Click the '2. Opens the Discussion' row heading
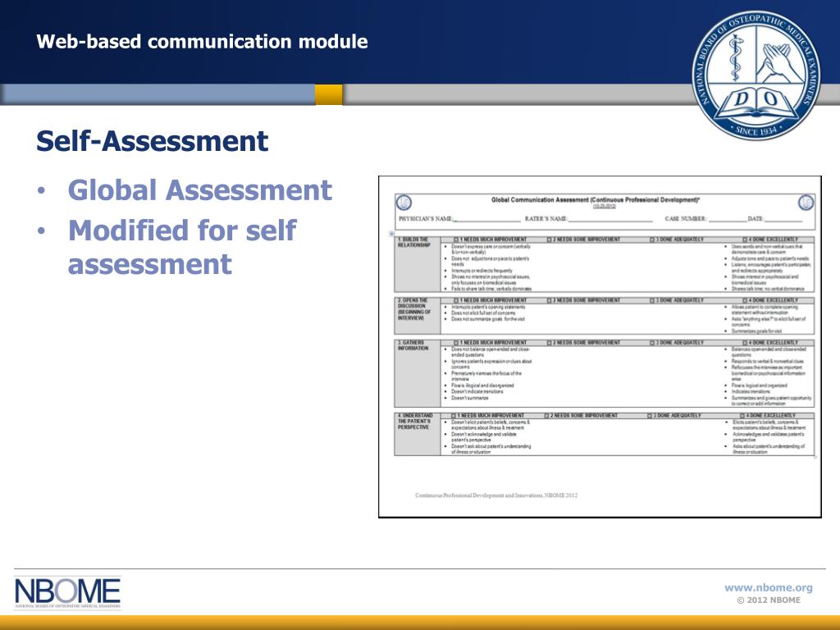The height and width of the screenshot is (630, 840). (414, 309)
